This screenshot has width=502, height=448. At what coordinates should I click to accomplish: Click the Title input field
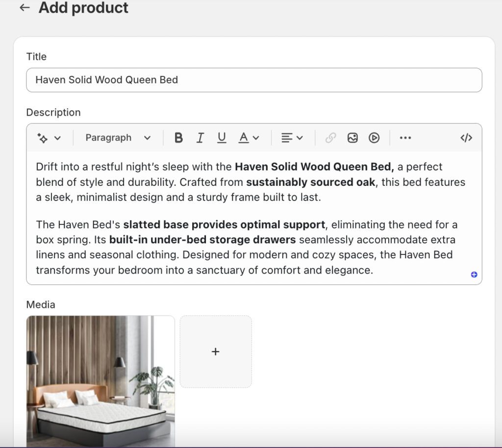[253, 80]
